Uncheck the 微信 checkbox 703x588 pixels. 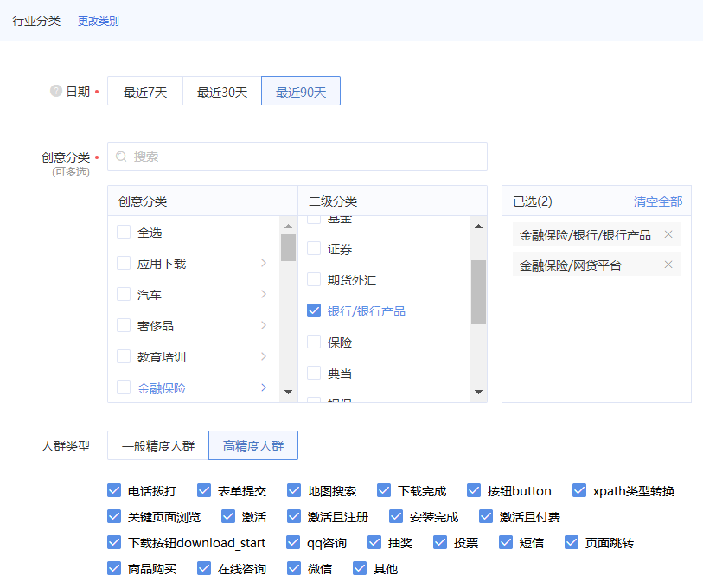[x=294, y=568]
